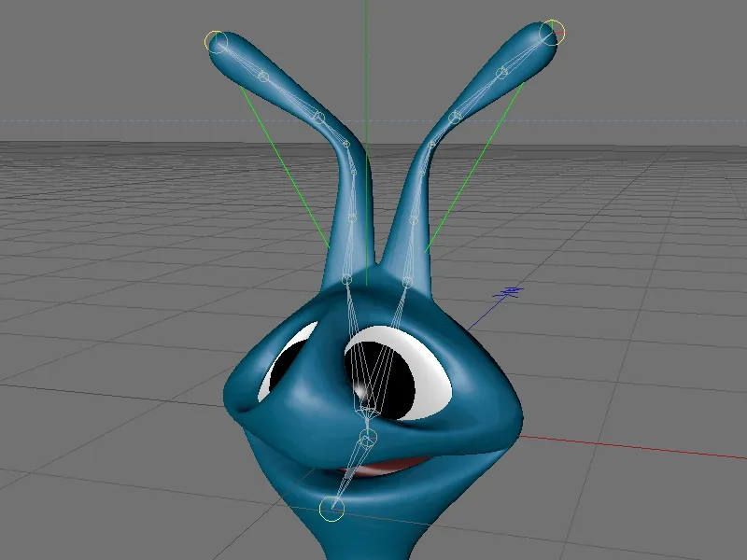Select bend joint on left antenna's upper section

click(x=319, y=118)
